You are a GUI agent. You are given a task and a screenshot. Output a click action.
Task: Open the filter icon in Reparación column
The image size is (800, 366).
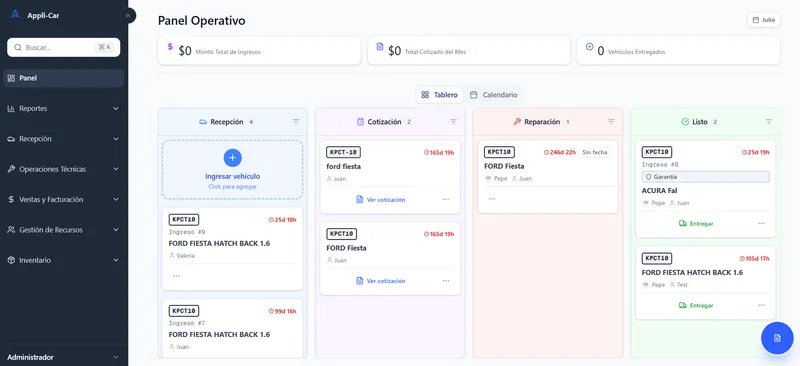click(611, 122)
